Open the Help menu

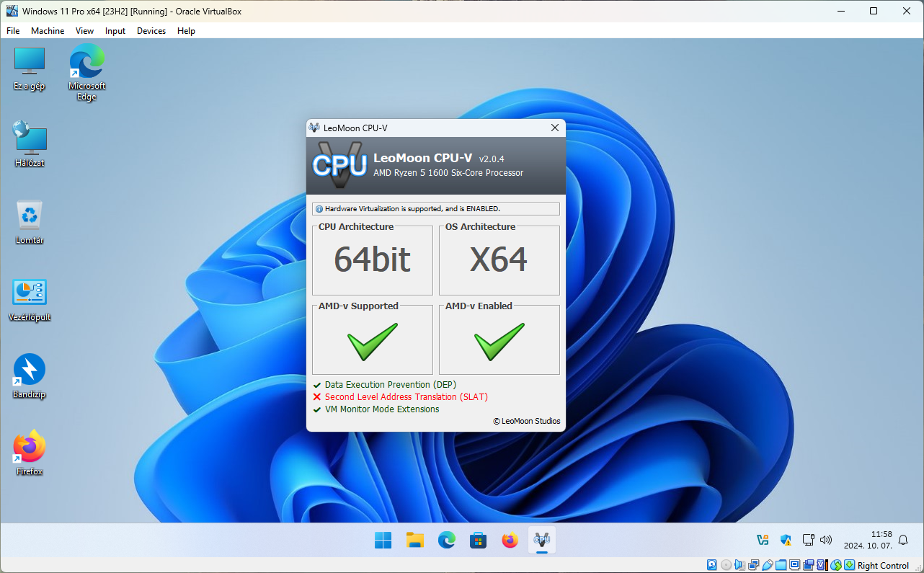[186, 31]
